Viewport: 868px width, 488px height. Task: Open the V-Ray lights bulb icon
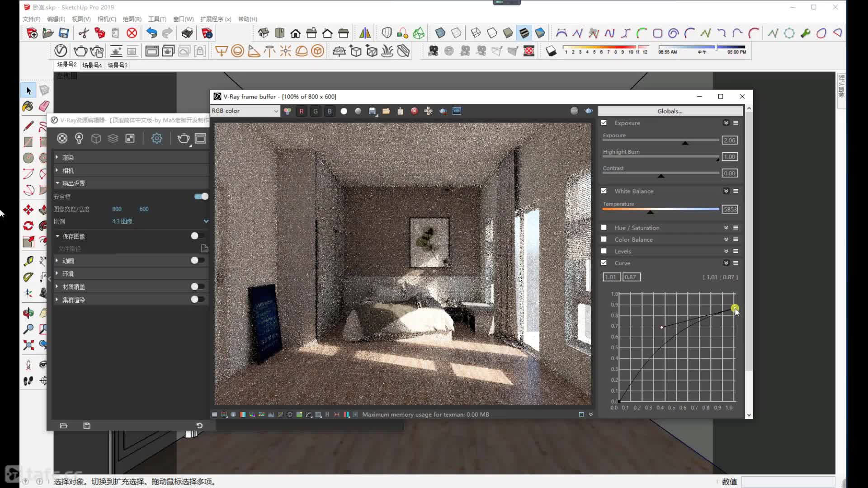[x=79, y=138]
